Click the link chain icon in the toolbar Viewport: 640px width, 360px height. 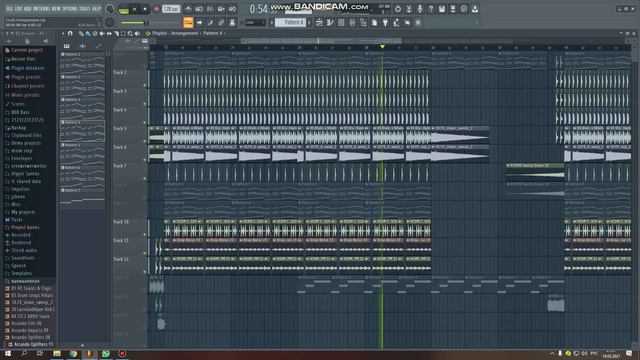[221, 23]
